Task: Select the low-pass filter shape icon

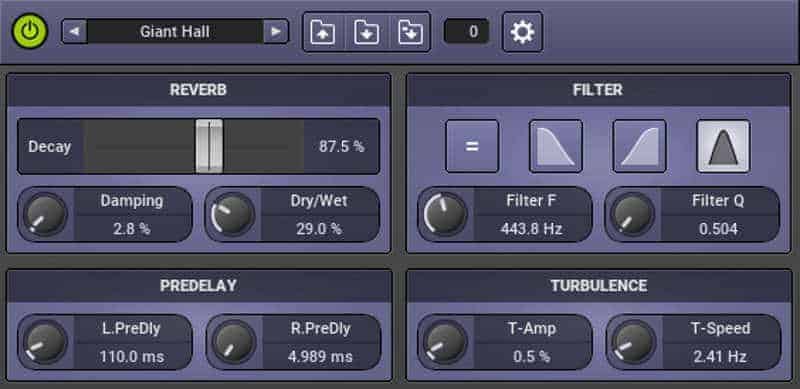Action: (x=556, y=146)
